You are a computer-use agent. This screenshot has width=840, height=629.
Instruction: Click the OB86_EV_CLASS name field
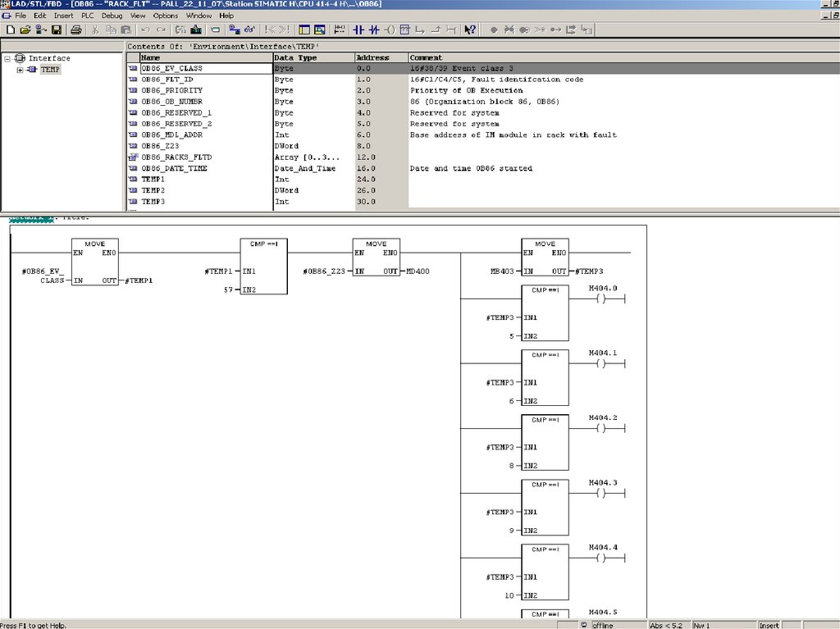(206, 69)
